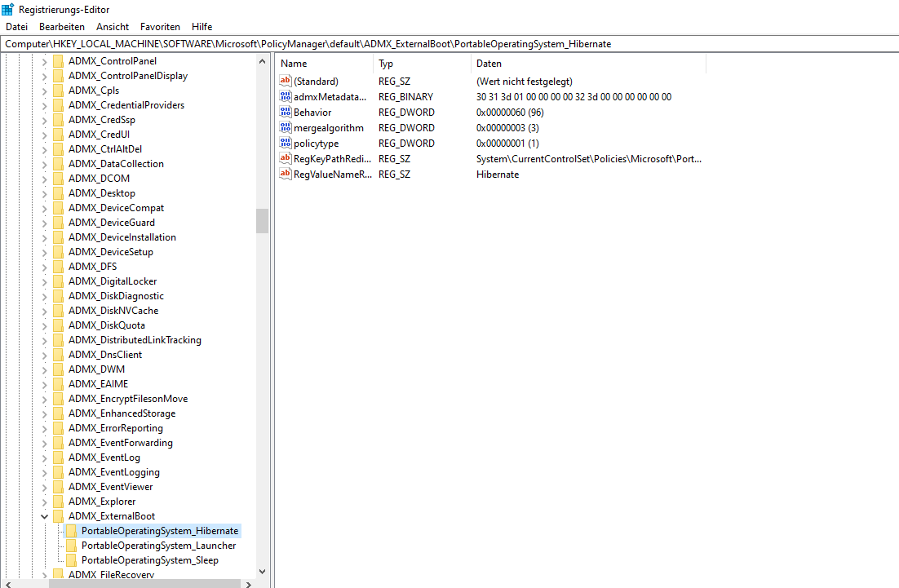Select the Behavior DWORD value icon
The image size is (899, 588).
(286, 112)
